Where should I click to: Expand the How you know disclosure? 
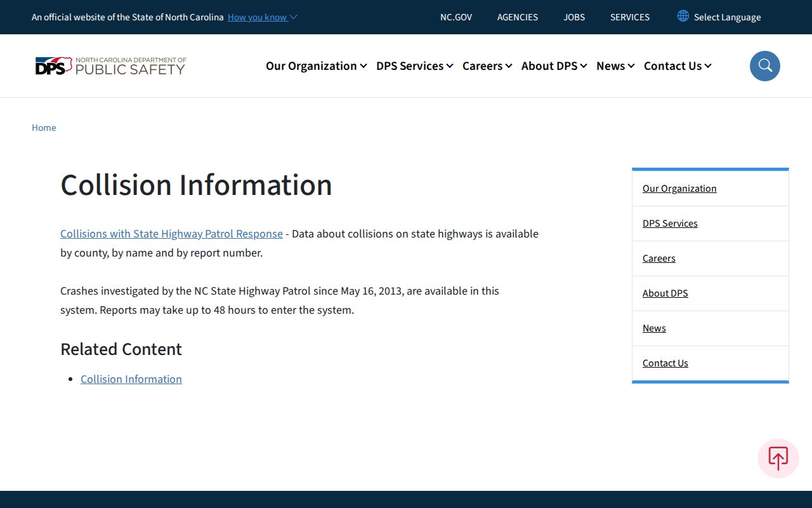pyautogui.click(x=263, y=17)
